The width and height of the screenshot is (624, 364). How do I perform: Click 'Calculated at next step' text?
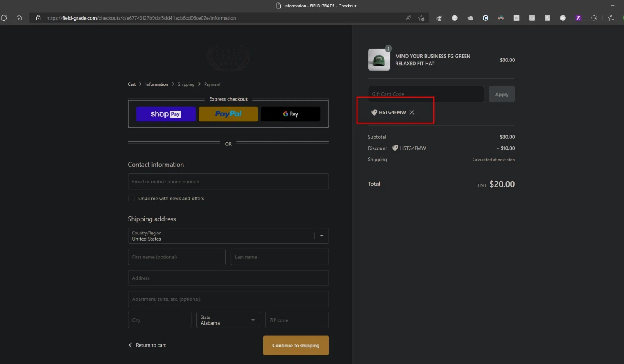[x=493, y=160]
